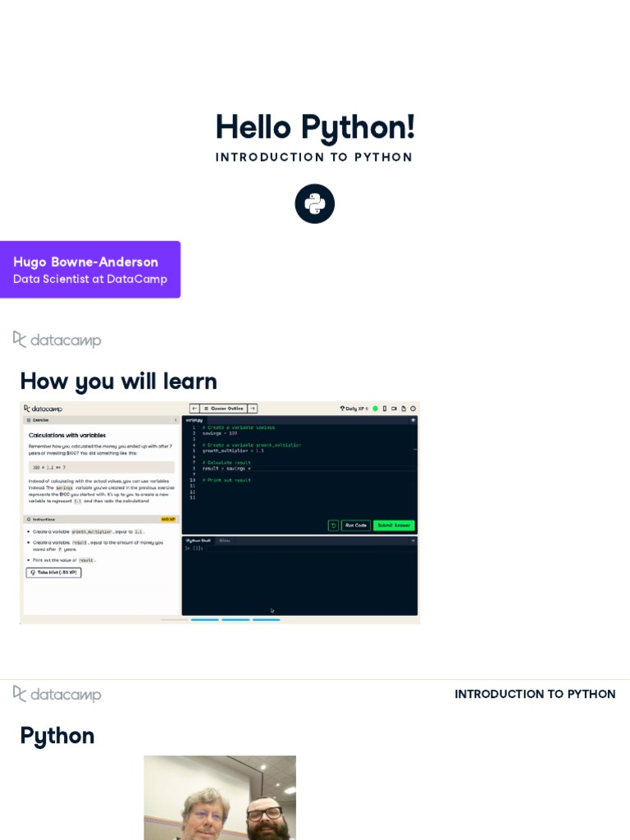Click the IPython Shell input line
The image size is (630, 840).
click(299, 549)
